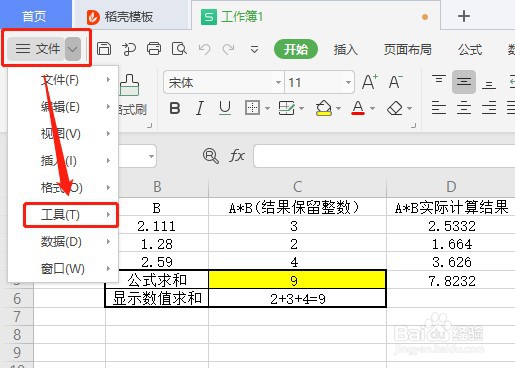Click the cell style icon with pencil
Image resolution: width=515 pixels, height=368 pixels.
[x=286, y=108]
